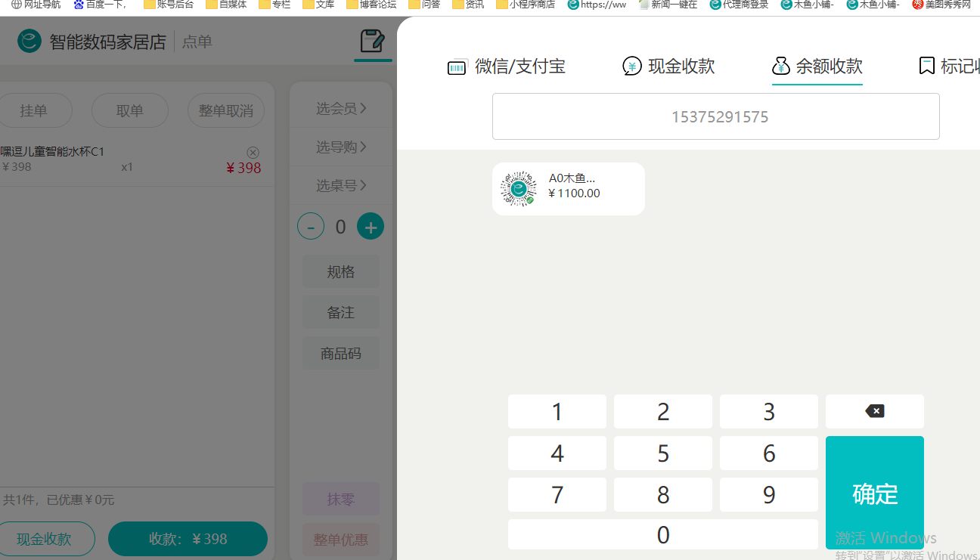Apply 抹零 rounding

(x=341, y=500)
